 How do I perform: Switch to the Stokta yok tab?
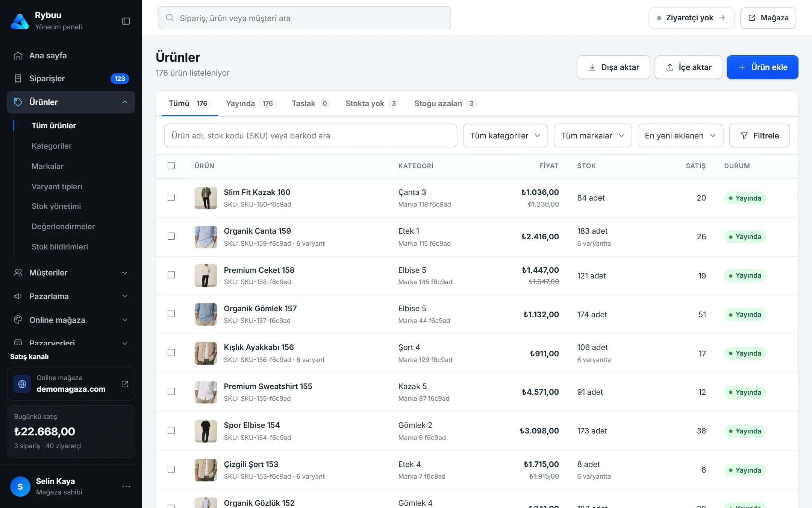[x=372, y=103]
